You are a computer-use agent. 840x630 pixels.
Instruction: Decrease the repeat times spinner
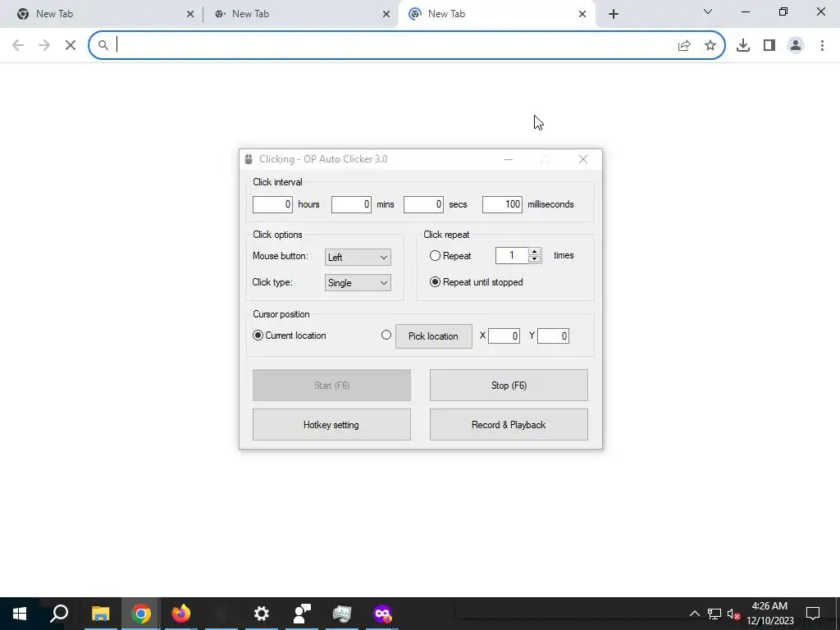(534, 259)
